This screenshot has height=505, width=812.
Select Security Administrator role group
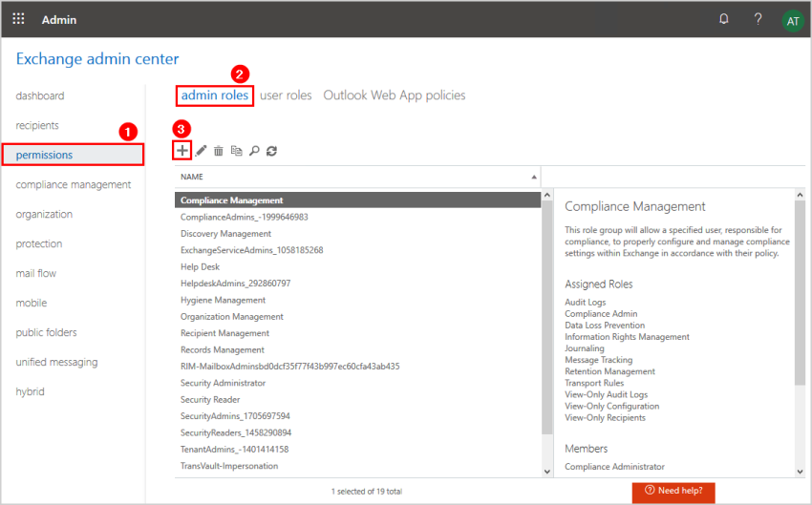pos(357,383)
